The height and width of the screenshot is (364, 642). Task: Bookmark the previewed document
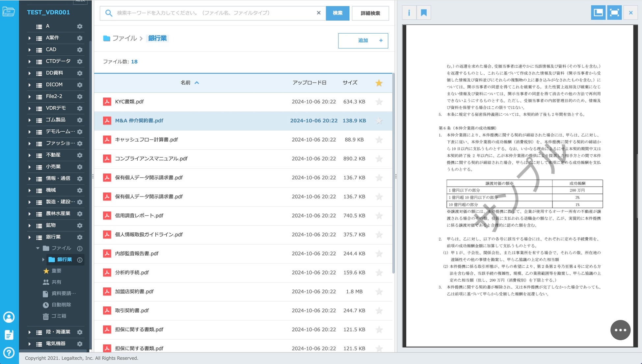pyautogui.click(x=424, y=13)
